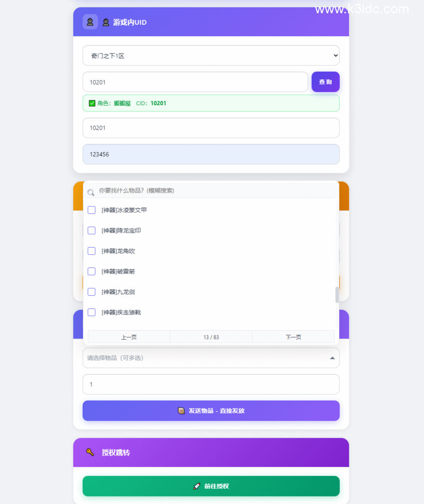The width and height of the screenshot is (424, 504).
Task: Click the small person icon before 游戏内UID
Action: pyautogui.click(x=106, y=22)
